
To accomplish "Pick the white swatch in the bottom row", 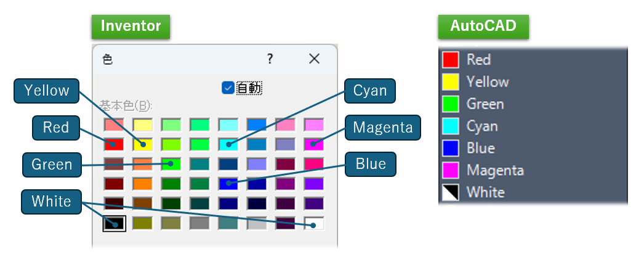I will 314,223.
